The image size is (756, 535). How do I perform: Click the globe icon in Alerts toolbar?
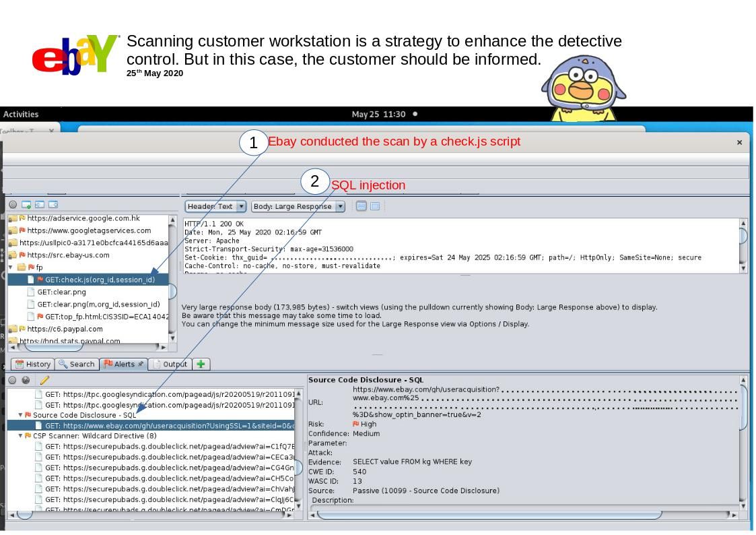point(26,381)
